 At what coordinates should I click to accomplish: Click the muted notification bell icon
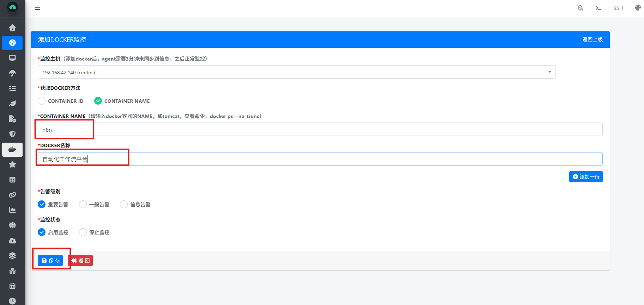pos(580,8)
